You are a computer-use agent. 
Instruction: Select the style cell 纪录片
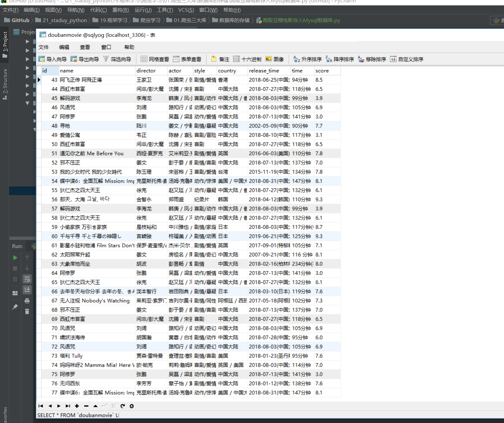[205, 199]
